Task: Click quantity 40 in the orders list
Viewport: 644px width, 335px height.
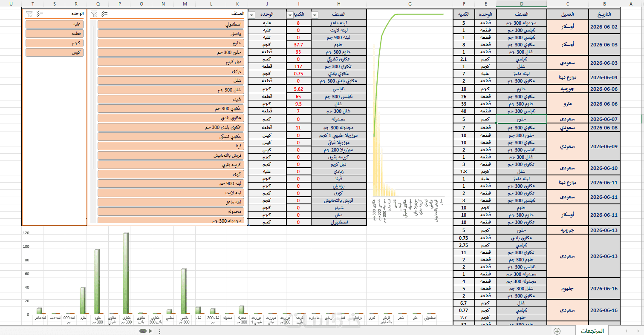Action: coord(464,111)
